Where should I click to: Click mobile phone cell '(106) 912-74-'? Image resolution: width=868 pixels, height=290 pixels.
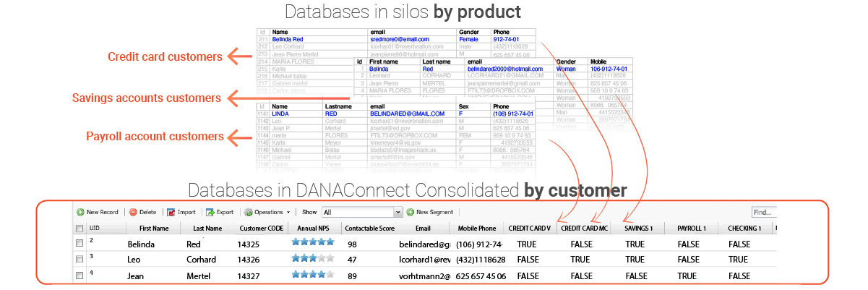pos(481,244)
